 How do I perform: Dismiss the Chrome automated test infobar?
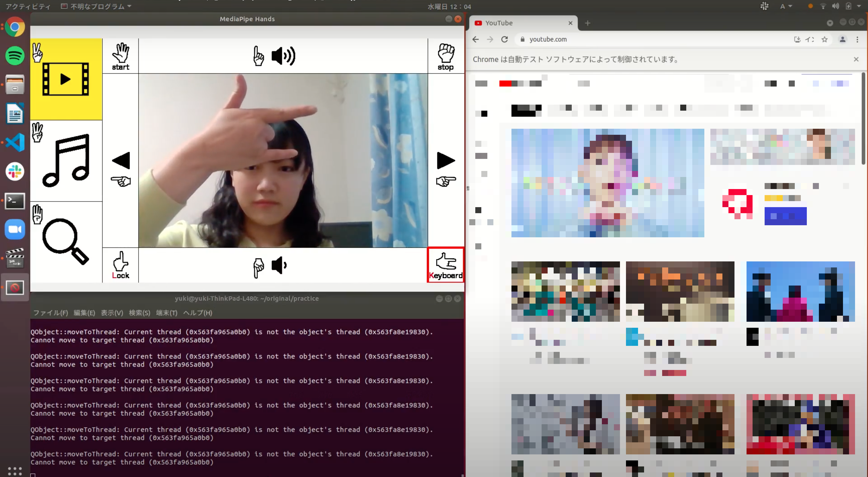[x=856, y=59]
